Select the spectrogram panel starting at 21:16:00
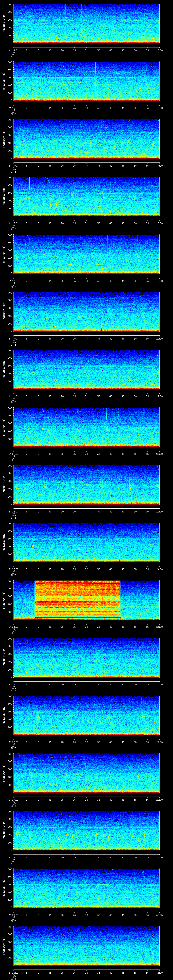 [86, 139]
